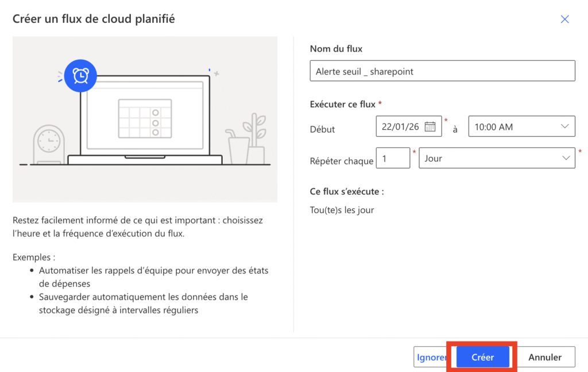Click the repeat interval "1" box
The width and height of the screenshot is (588, 372).
tap(393, 158)
